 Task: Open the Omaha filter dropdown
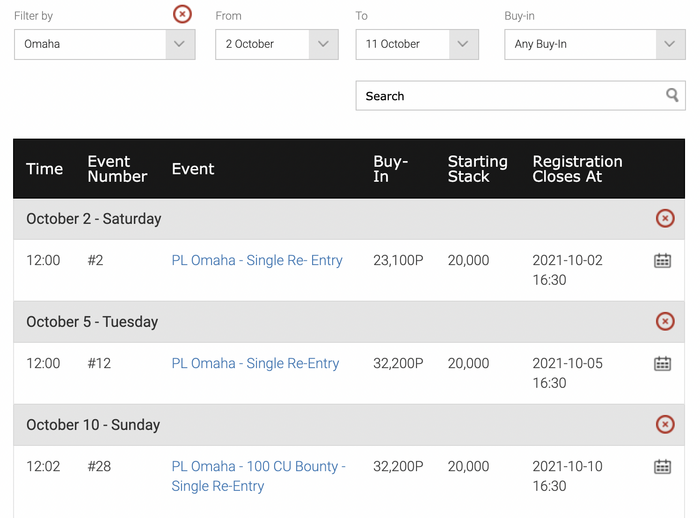coord(104,44)
